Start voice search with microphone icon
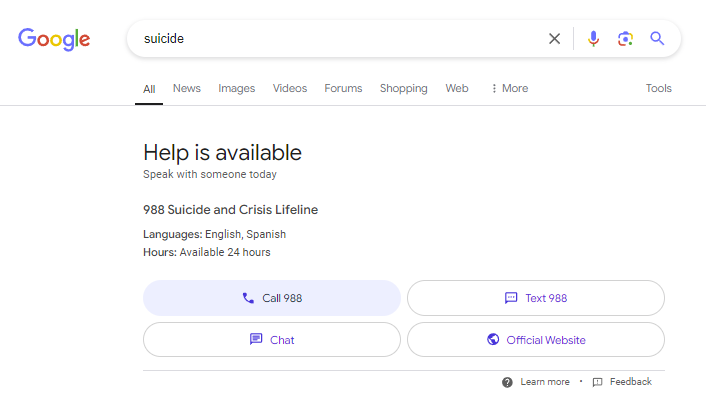This screenshot has width=706, height=396. tap(593, 39)
